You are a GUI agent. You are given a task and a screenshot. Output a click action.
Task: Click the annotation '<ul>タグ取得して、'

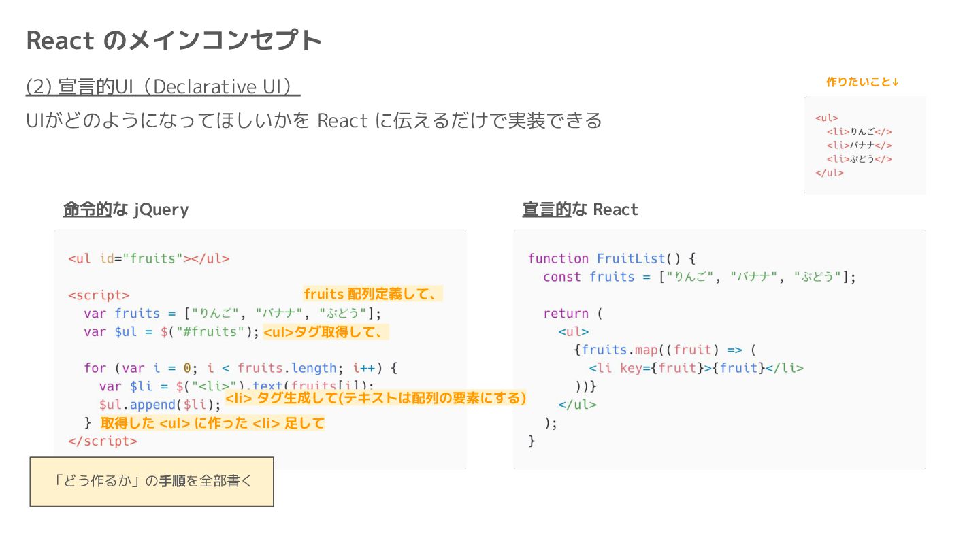click(x=326, y=332)
